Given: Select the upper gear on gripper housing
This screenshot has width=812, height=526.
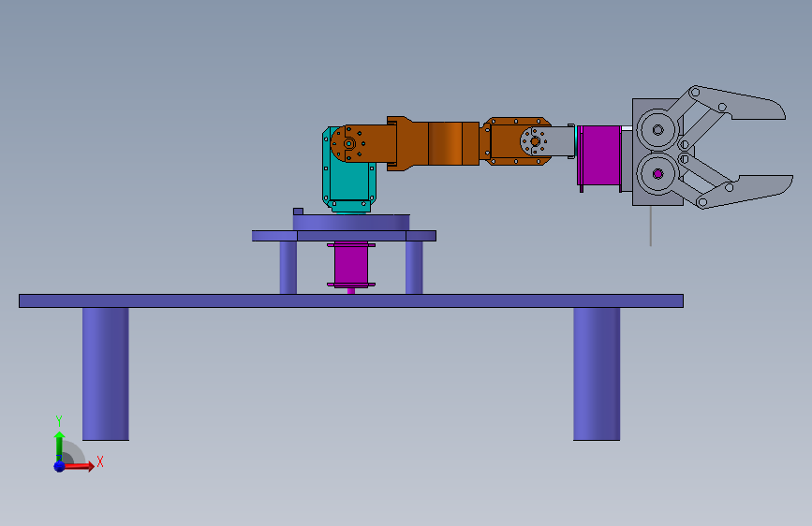Looking at the screenshot, I should click(657, 129).
